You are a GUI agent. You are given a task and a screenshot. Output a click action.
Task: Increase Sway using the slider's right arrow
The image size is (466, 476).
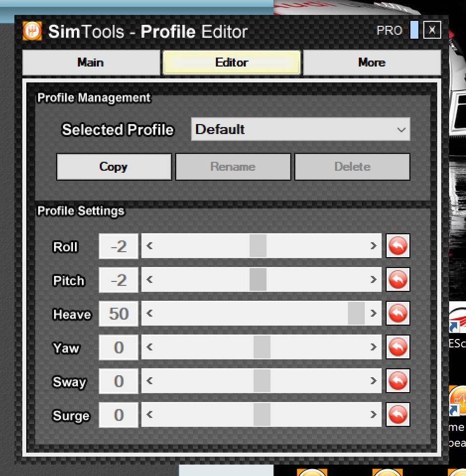click(x=373, y=381)
